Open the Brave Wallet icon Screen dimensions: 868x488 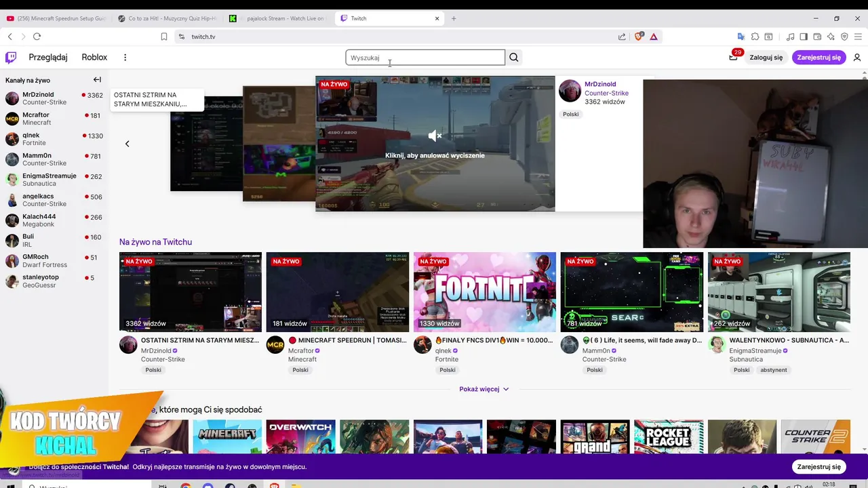(817, 37)
